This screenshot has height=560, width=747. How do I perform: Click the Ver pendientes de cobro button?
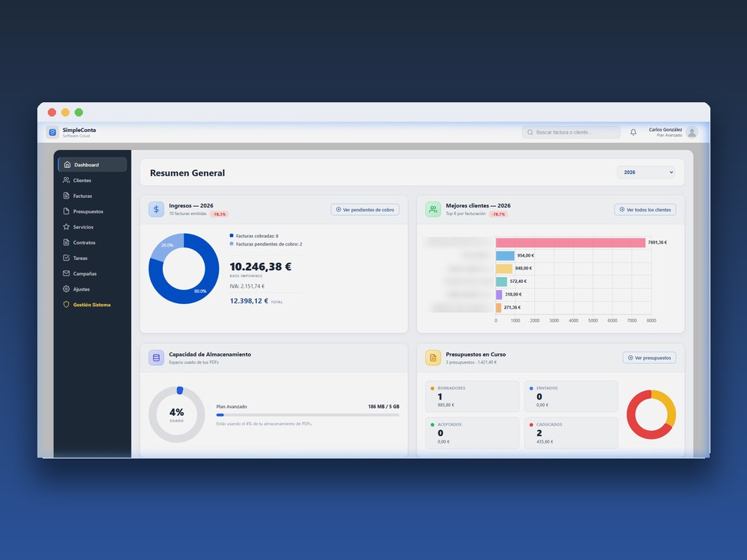pos(365,210)
